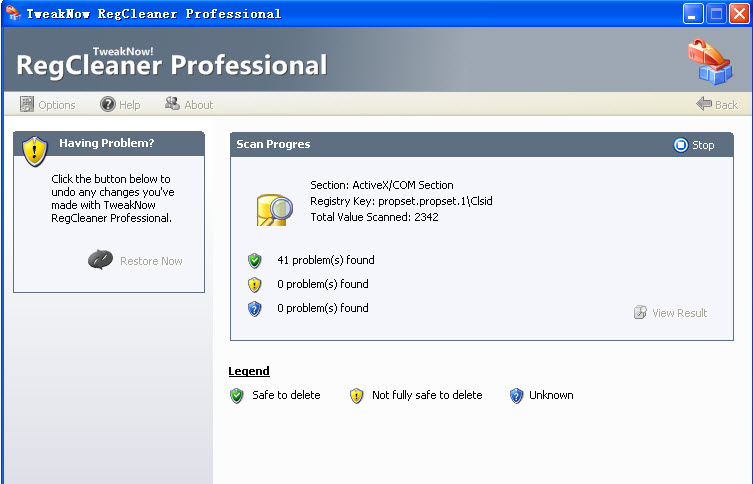This screenshot has height=484, width=753.
Task: Stop the registry scan in progress
Action: 695,145
